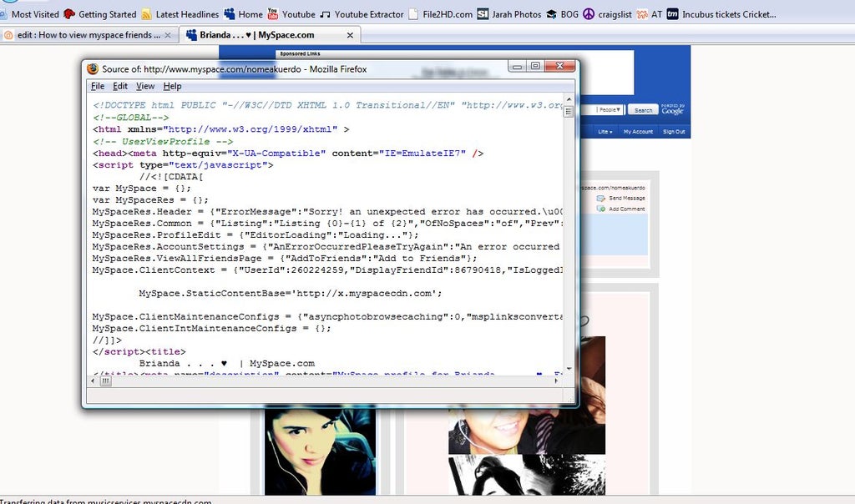Click the Youtube bookmark icon

pos(273,14)
